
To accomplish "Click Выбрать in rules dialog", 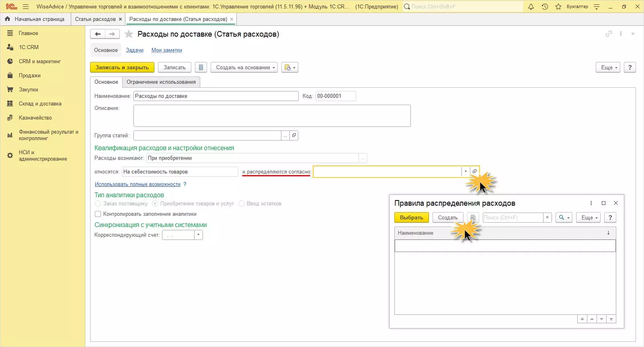I will tap(412, 218).
